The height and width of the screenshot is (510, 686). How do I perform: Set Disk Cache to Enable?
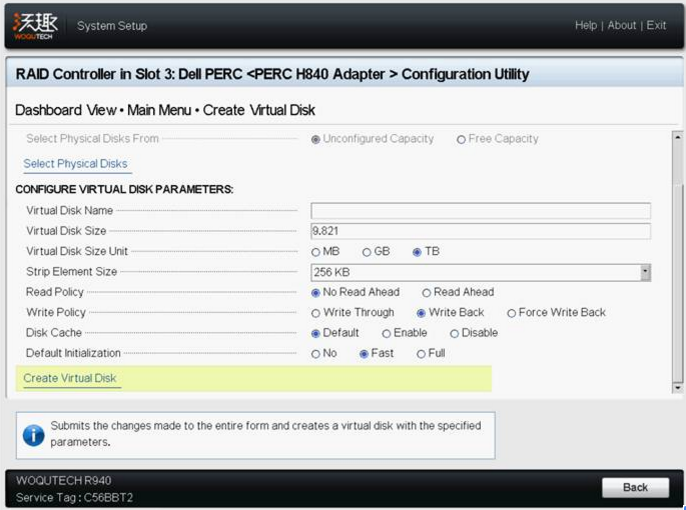tap(386, 334)
